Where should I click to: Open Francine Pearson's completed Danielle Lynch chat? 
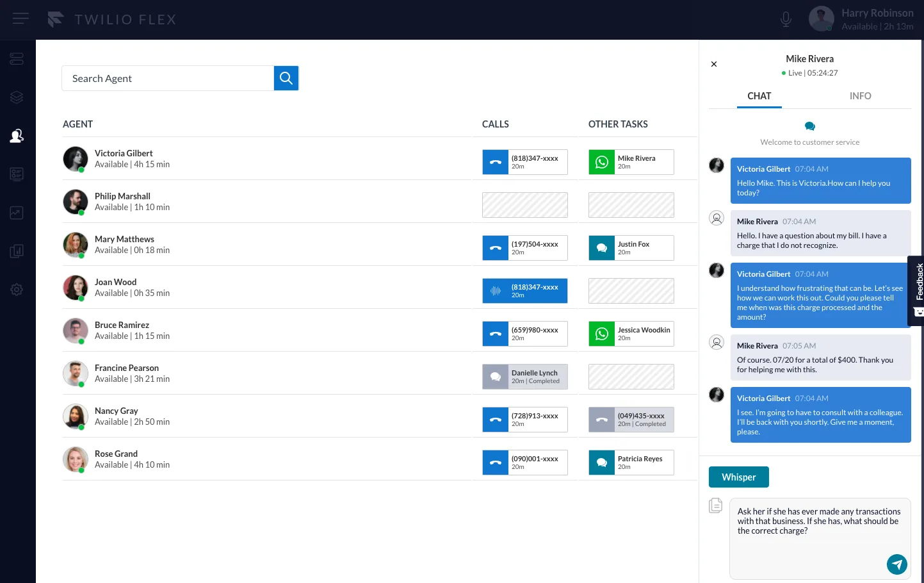(525, 377)
